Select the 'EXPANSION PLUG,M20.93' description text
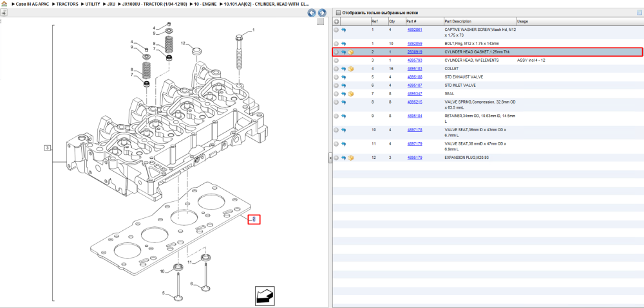The height and width of the screenshot is (308, 644). click(466, 158)
